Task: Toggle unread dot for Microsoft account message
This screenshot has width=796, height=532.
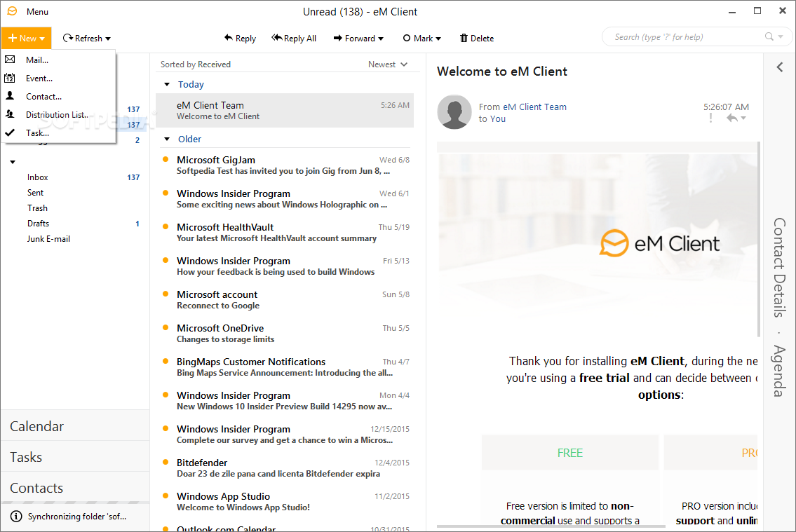Action: pyautogui.click(x=166, y=294)
